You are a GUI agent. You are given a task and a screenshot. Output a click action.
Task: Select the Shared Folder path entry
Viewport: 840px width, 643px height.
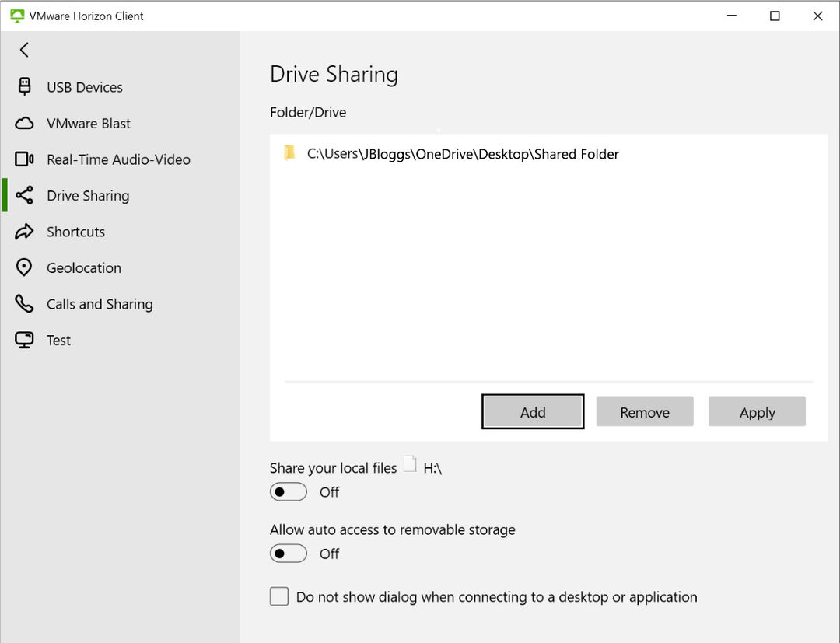pyautogui.click(x=463, y=154)
